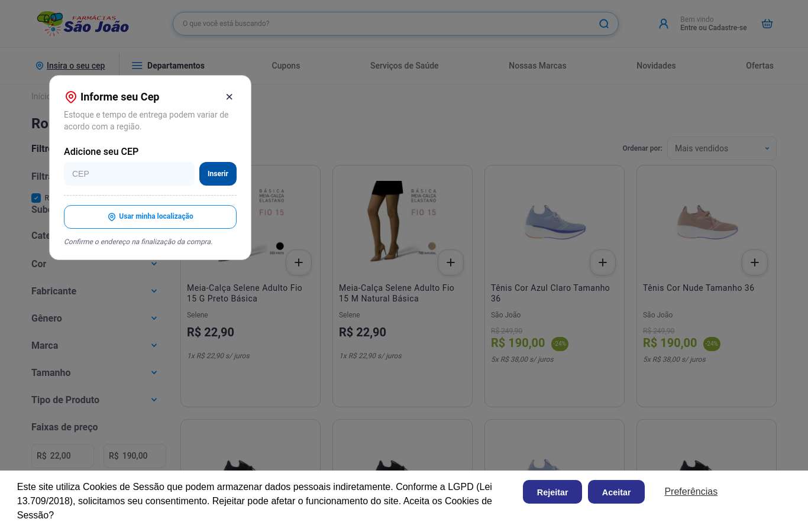Click Selene brand under Preto Básica
808x532 pixels.
click(x=198, y=315)
